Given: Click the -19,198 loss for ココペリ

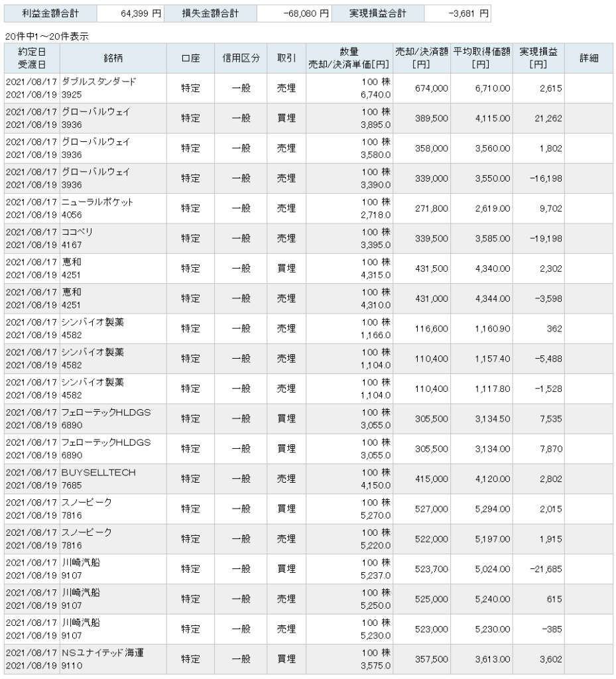Looking at the screenshot, I should click(546, 239).
